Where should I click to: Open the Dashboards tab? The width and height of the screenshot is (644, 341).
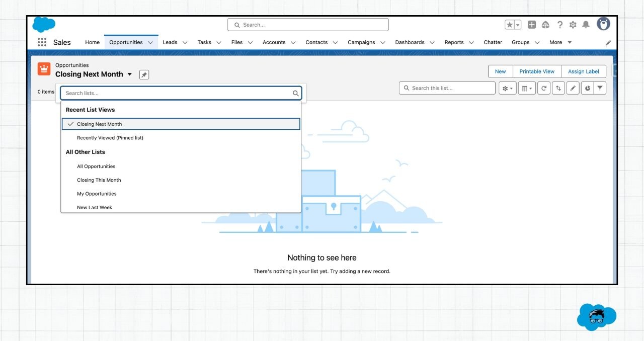coord(410,42)
